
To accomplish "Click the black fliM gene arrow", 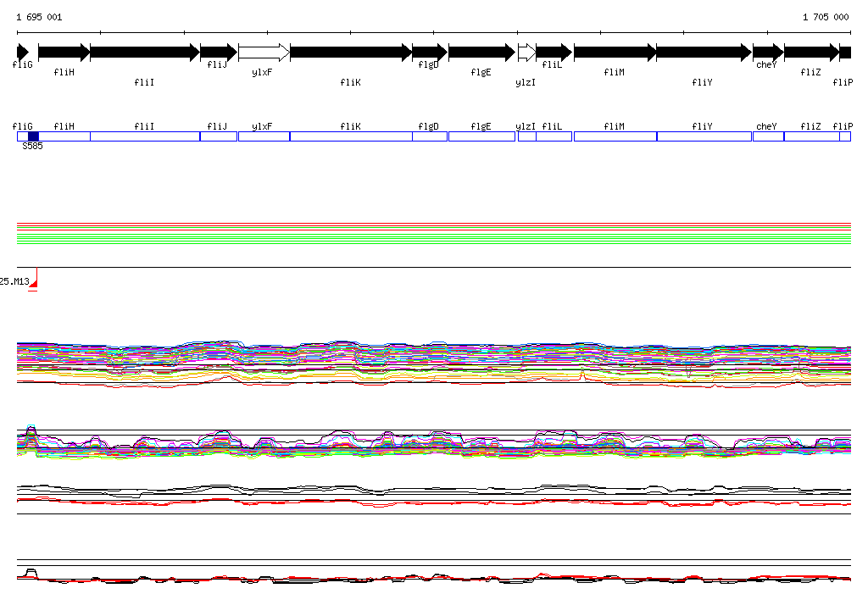I will 615,53.
